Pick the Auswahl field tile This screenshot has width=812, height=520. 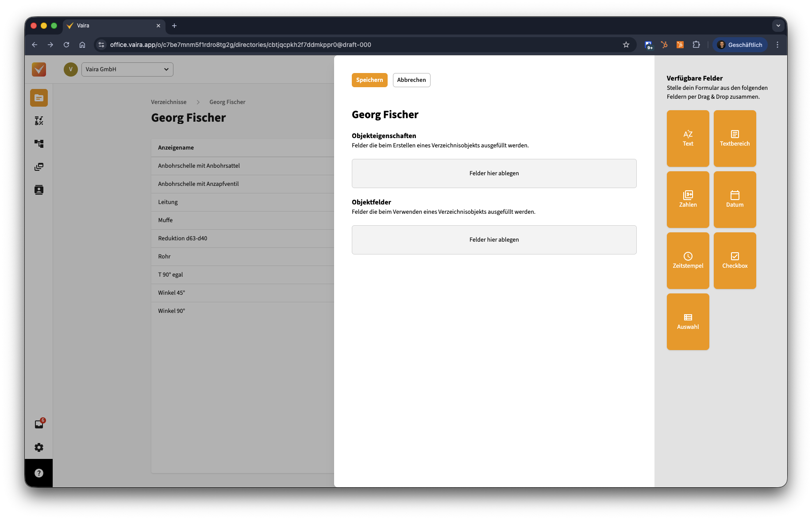[x=688, y=322]
